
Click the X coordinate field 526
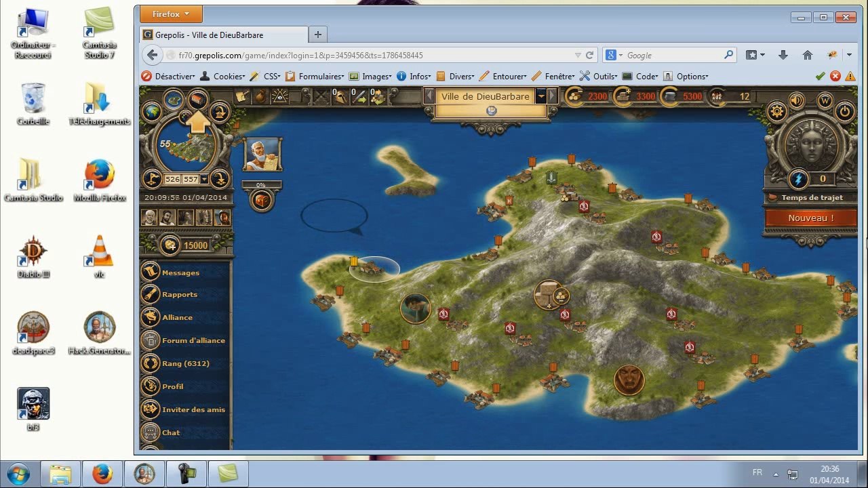(172, 179)
